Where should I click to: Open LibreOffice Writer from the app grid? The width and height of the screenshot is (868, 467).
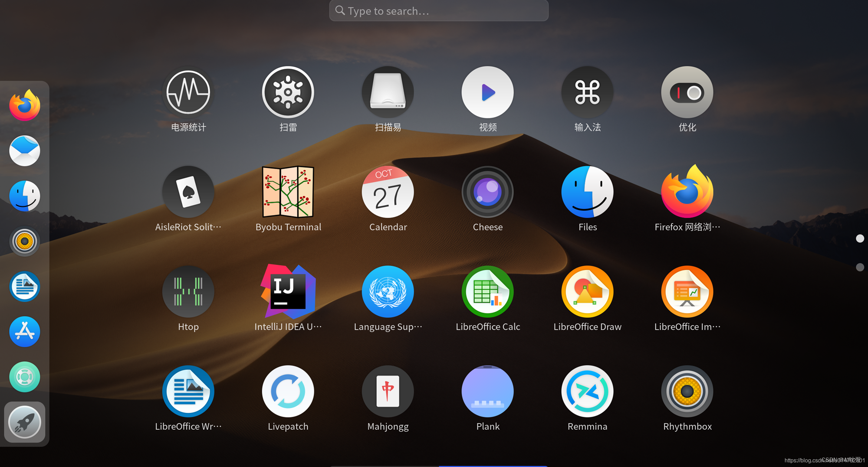tap(188, 392)
